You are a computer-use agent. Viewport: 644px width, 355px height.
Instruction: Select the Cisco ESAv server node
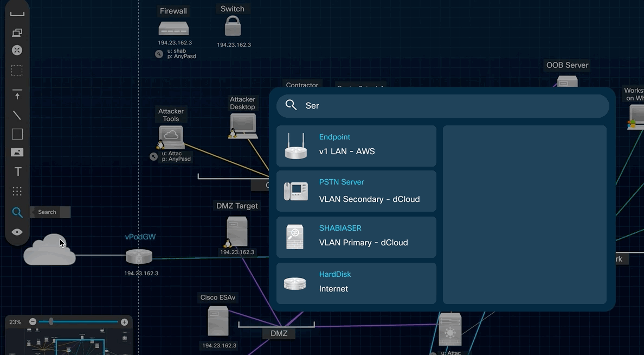click(218, 321)
